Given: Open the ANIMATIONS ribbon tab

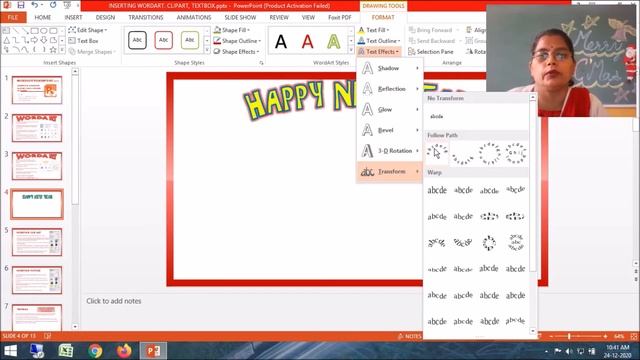Looking at the screenshot, I should [194, 18].
